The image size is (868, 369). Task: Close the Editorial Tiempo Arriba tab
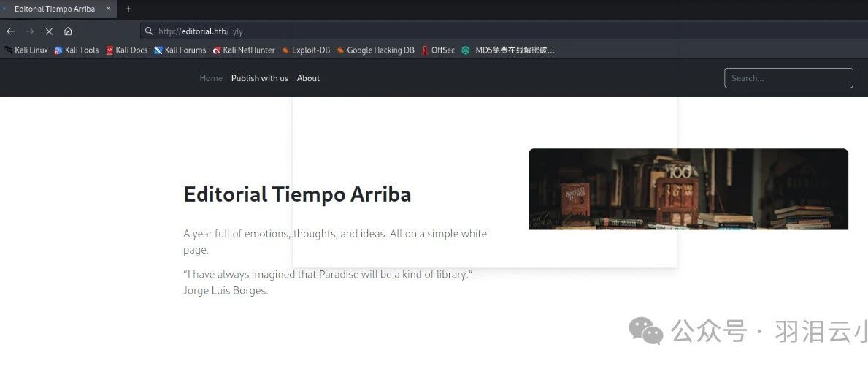tap(109, 9)
